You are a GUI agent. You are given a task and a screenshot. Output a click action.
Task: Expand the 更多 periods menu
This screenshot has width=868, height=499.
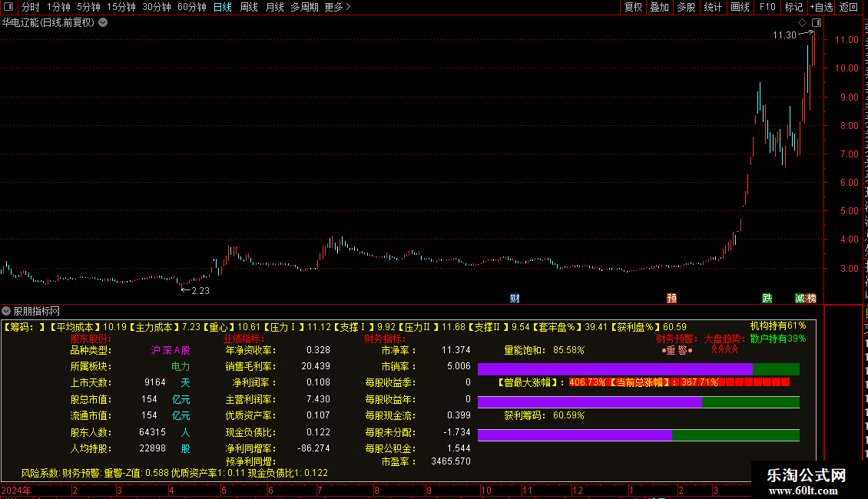click(x=338, y=7)
